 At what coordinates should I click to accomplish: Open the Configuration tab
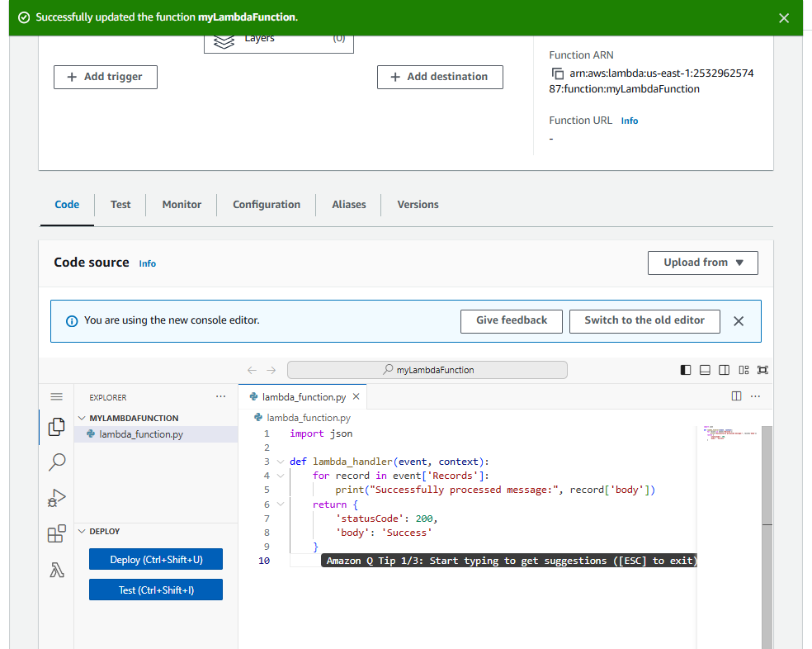coord(266,204)
